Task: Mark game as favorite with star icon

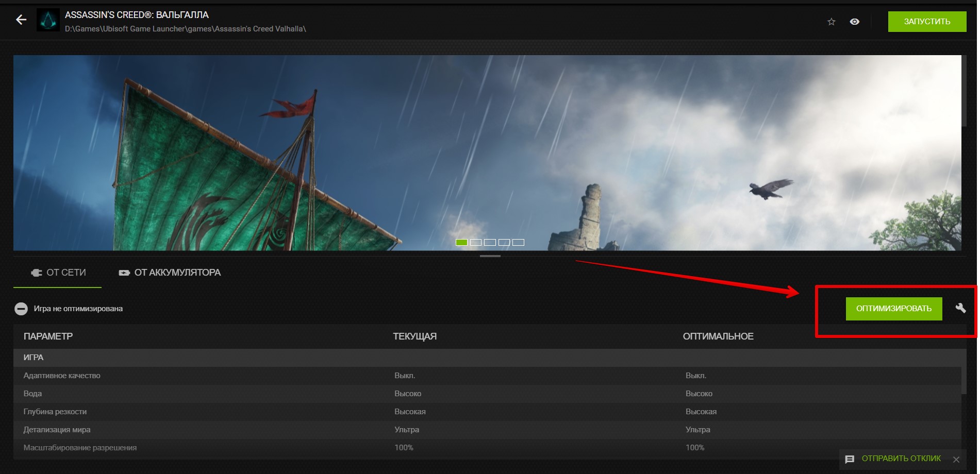Action: pyautogui.click(x=831, y=22)
